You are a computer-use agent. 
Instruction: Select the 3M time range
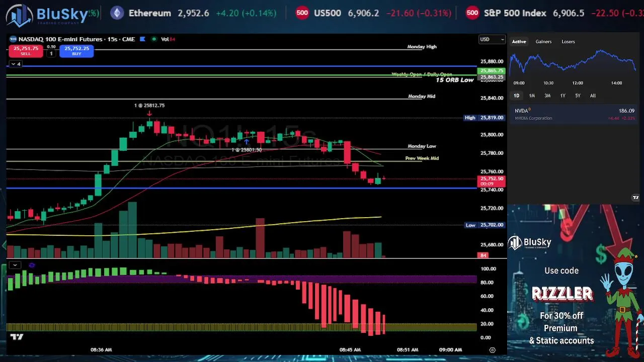click(x=547, y=96)
